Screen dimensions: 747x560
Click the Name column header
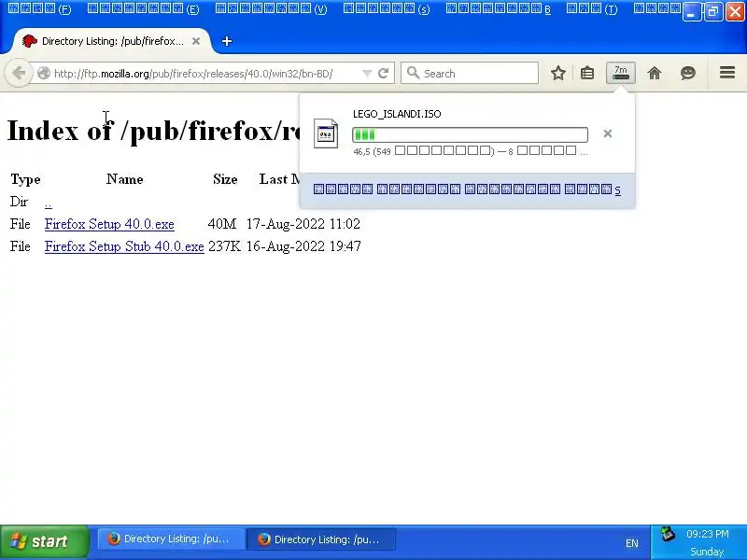pos(125,179)
